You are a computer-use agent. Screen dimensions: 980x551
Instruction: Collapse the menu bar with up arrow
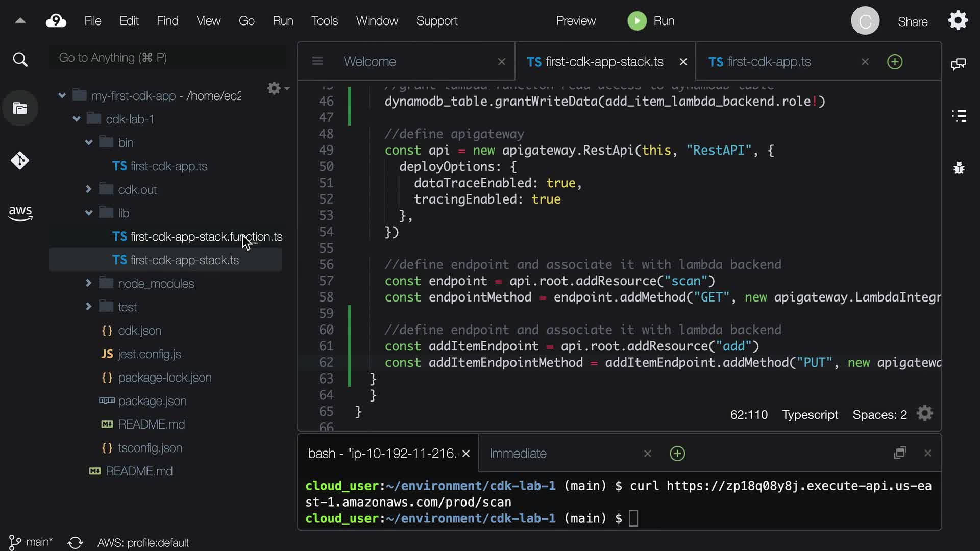(x=20, y=21)
